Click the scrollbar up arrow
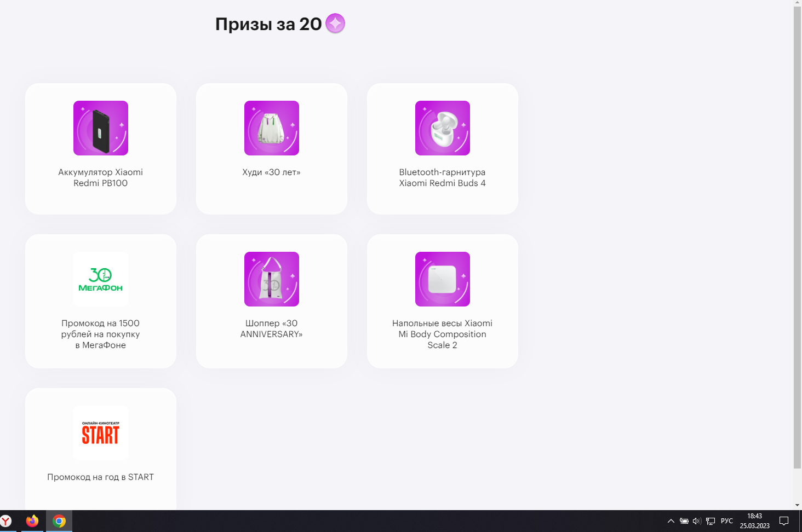Image resolution: width=802 pixels, height=532 pixels. (798, 3)
